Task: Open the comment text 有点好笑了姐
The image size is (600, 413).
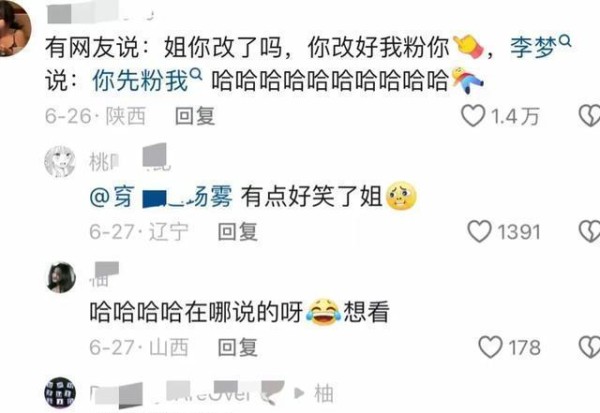Action: pos(311,197)
